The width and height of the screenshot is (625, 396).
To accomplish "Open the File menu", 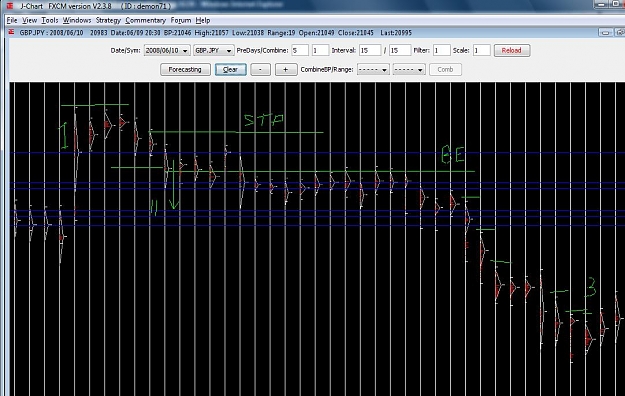I will click(x=12, y=20).
